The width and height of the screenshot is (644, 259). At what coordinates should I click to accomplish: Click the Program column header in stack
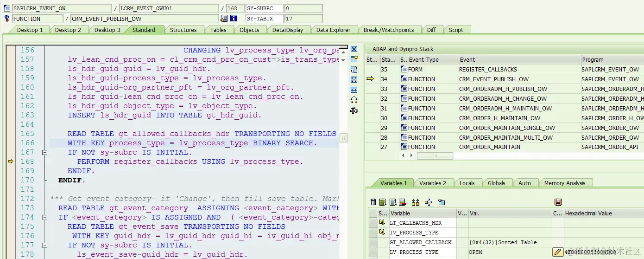(x=612, y=59)
